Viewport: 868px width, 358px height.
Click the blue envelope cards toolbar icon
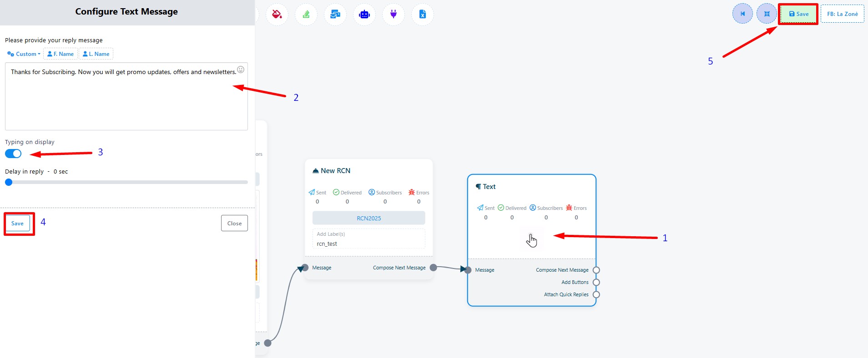(x=335, y=15)
